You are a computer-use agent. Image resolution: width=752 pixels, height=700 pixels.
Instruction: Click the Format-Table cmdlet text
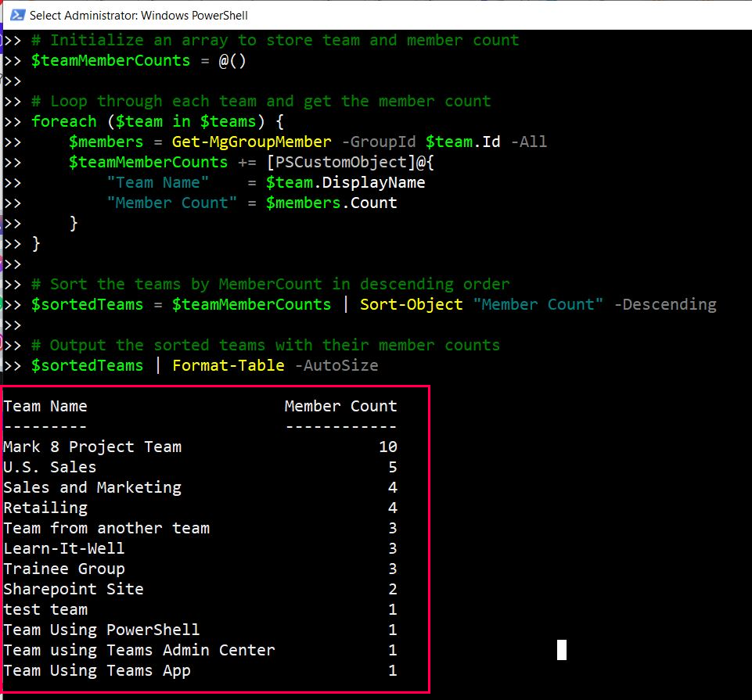pyautogui.click(x=228, y=366)
